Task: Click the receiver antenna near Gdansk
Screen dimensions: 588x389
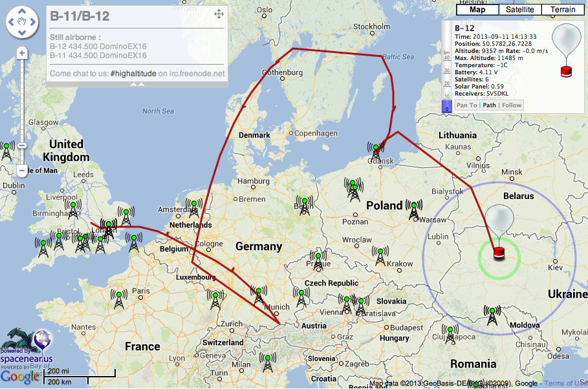Action: [376, 152]
